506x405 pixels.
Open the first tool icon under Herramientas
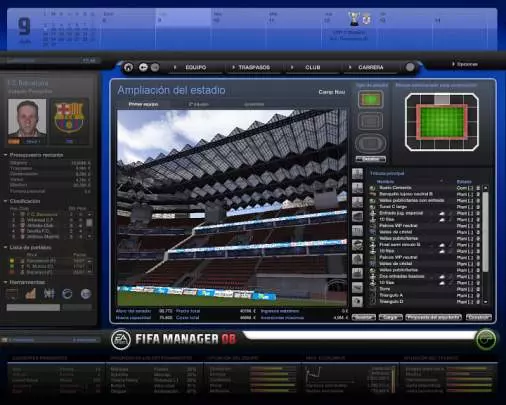[x=12, y=294]
